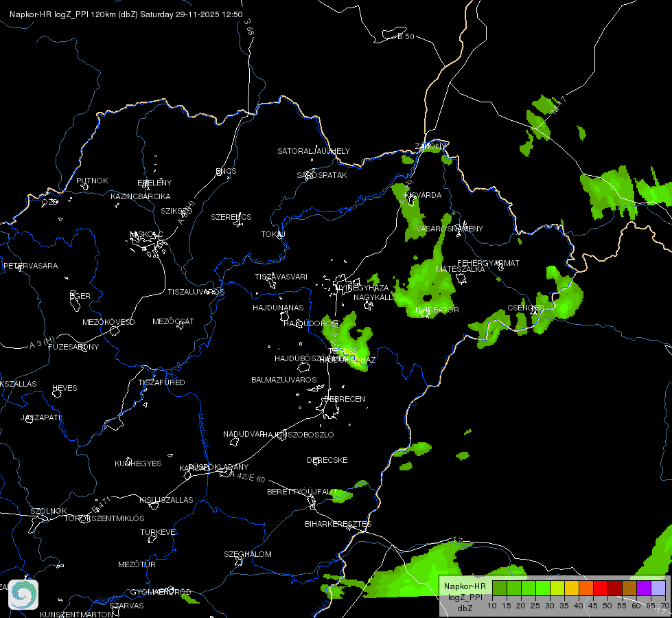Click the BALMAZUJVAROS city label
The height and width of the screenshot is (618, 672).
pos(283,380)
